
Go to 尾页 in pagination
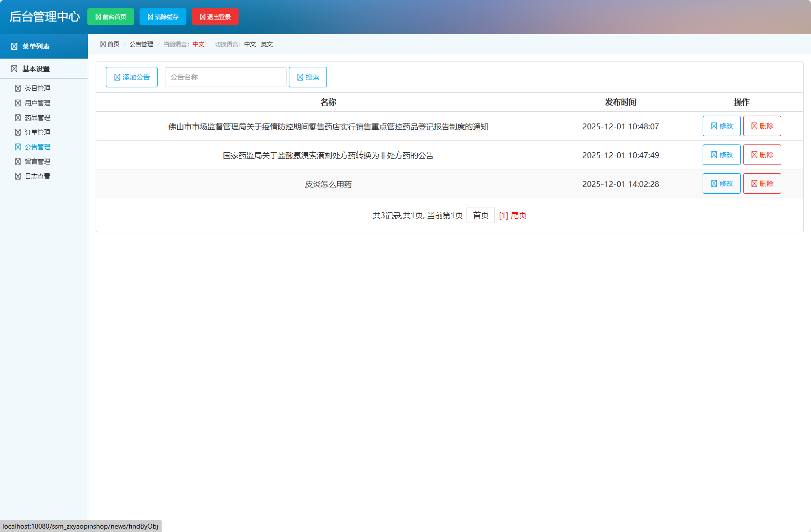tap(518, 215)
